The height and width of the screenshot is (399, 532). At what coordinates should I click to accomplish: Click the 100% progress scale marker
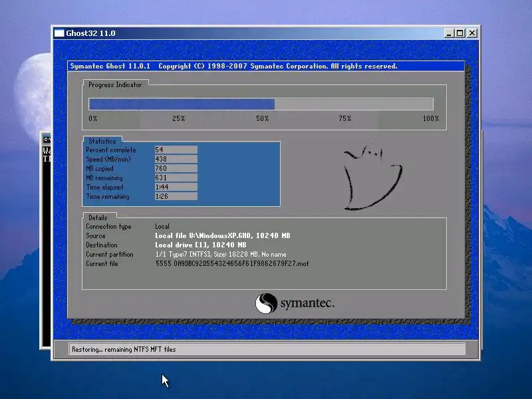pyautogui.click(x=430, y=118)
